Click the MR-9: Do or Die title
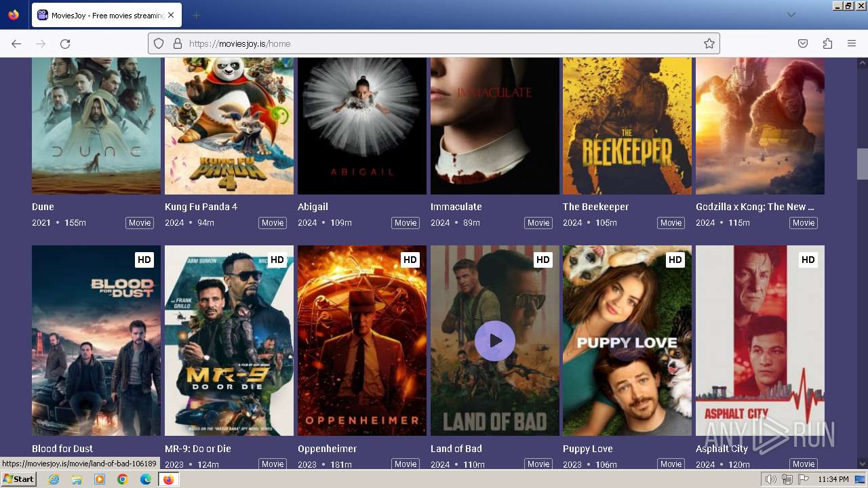868x488 pixels. pos(198,449)
